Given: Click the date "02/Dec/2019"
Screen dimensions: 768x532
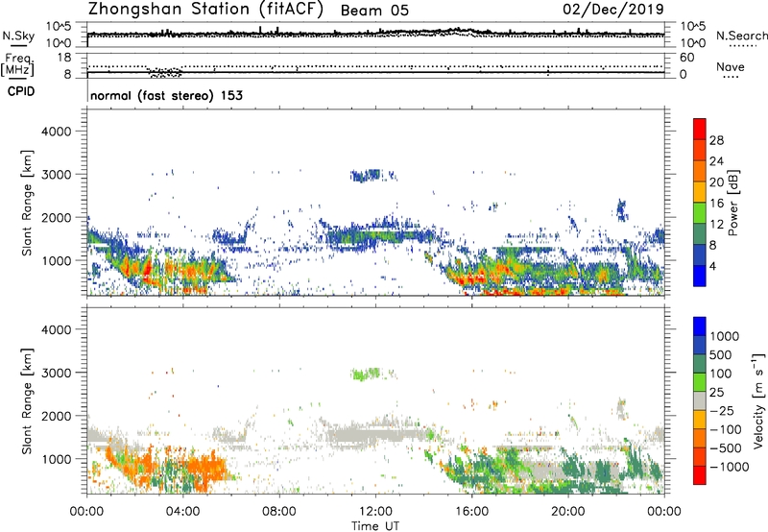Looking at the screenshot, I should click(x=613, y=10).
